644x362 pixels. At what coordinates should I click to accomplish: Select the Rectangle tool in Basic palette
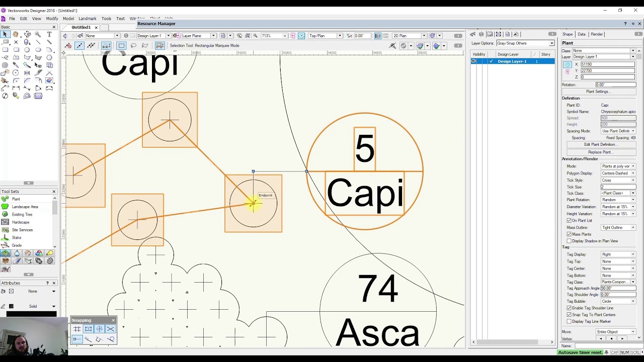pos(5,50)
